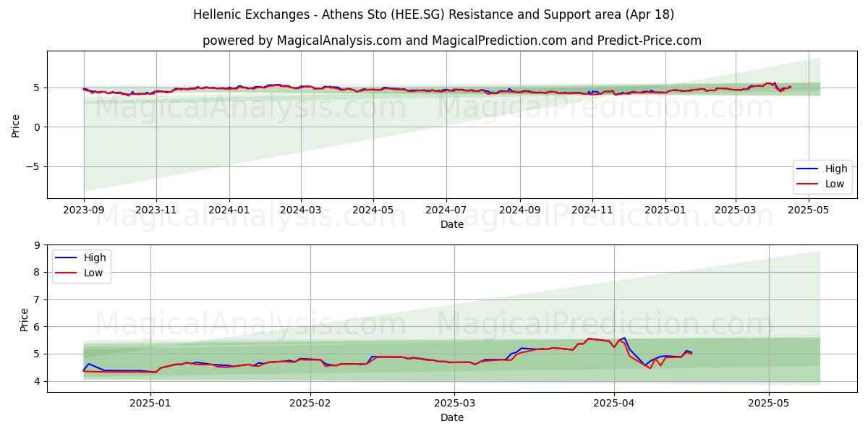Screen dimensions: 868x434
Task: Click the Date axis label under upper chart
Action: (452, 224)
